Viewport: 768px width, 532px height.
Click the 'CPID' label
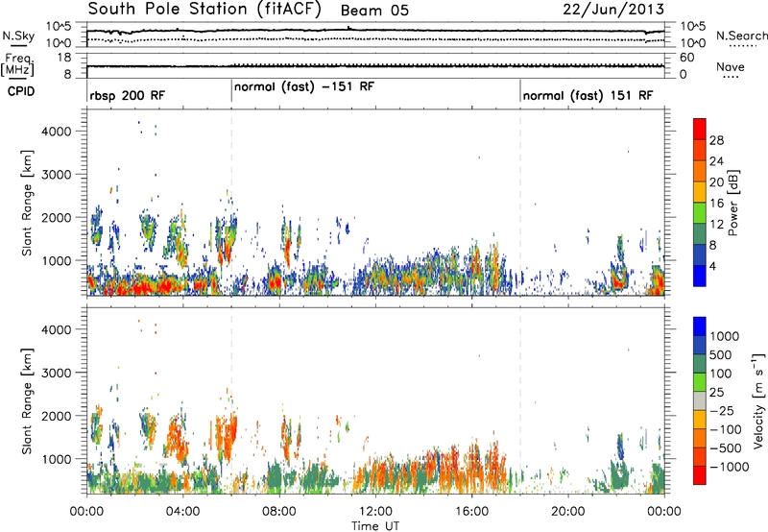21,91
